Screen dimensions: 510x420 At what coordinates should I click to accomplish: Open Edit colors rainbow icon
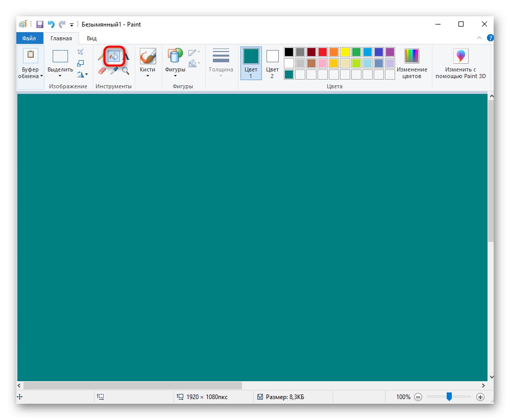pos(411,56)
